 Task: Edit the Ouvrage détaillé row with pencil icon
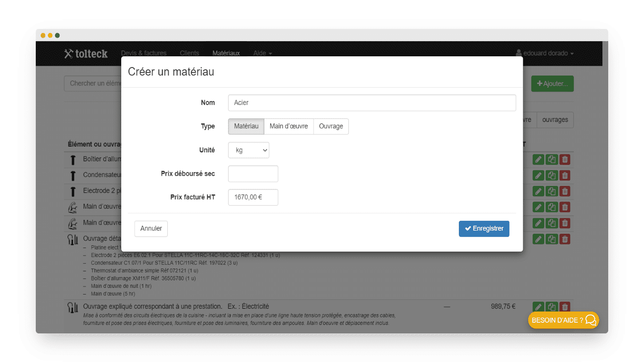[x=538, y=239]
